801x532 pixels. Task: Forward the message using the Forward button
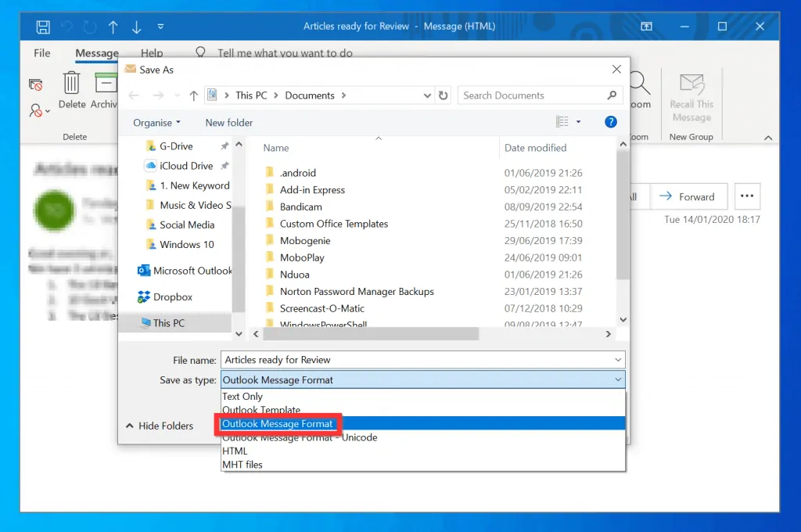(688, 196)
